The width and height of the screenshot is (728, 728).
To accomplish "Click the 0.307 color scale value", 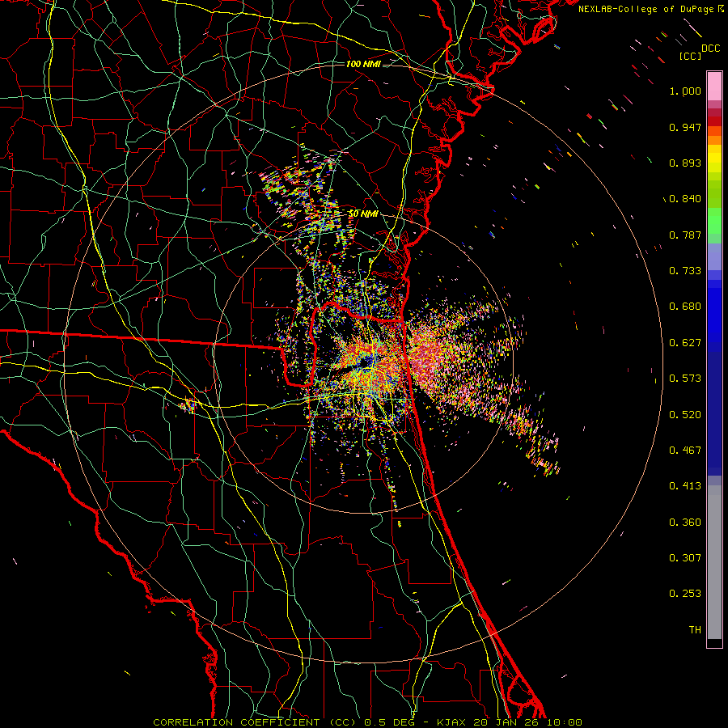I will tap(685, 558).
